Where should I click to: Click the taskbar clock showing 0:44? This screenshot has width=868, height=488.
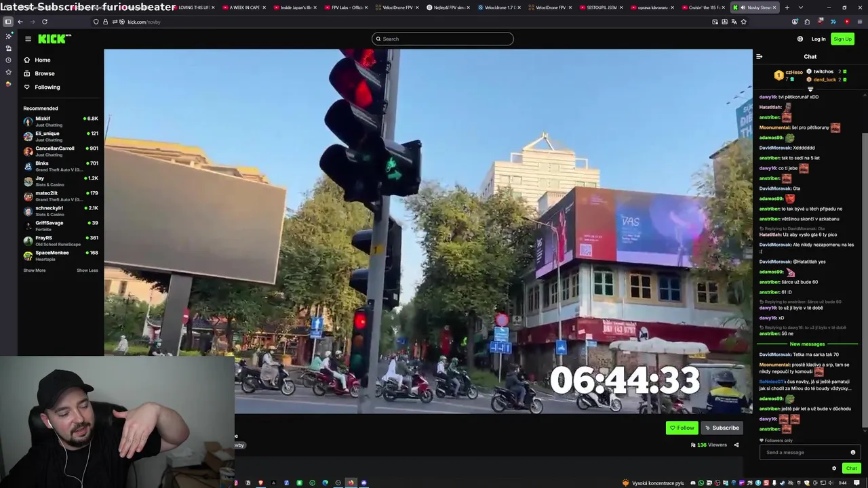[843, 483]
